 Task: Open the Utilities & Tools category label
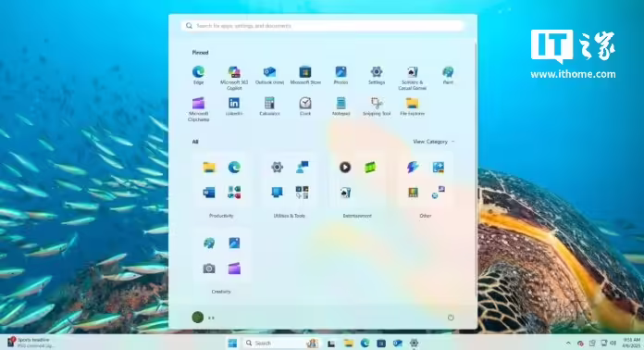(x=290, y=216)
